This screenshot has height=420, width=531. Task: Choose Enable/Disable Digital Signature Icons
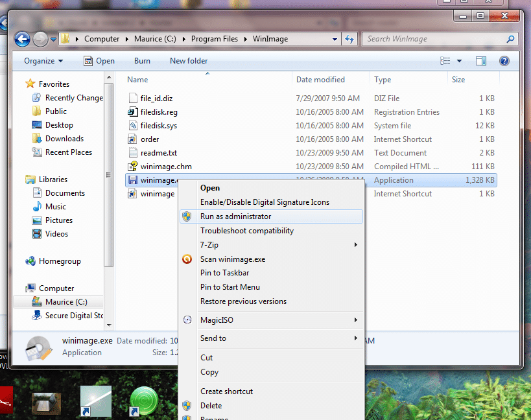[271, 202]
